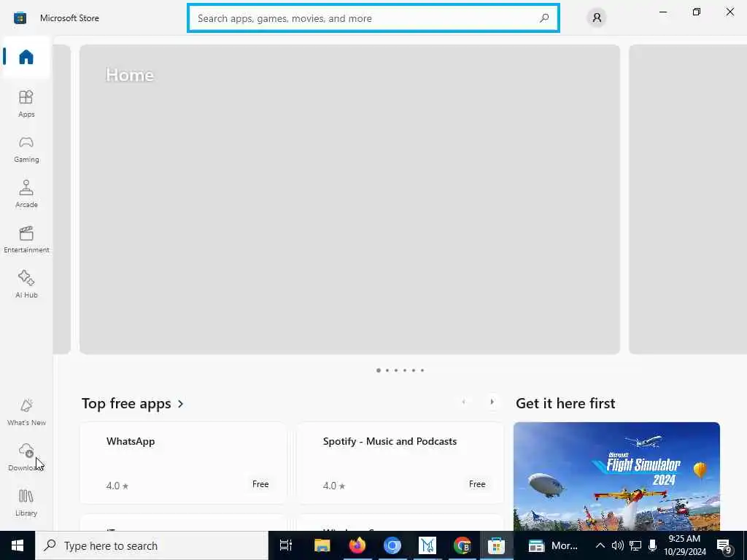Open the Windows Start menu
Viewport: 747px width, 560px height.
pyautogui.click(x=18, y=545)
